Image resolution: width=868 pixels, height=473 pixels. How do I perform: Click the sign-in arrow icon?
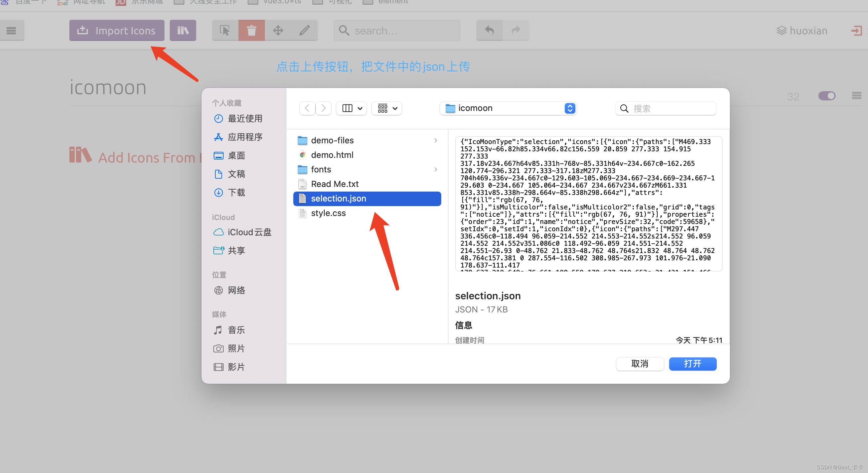[856, 31]
